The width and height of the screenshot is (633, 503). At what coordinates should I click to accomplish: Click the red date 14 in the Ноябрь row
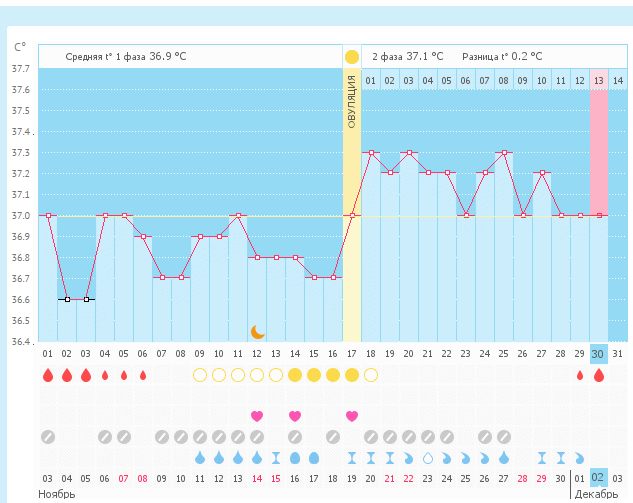(x=257, y=478)
